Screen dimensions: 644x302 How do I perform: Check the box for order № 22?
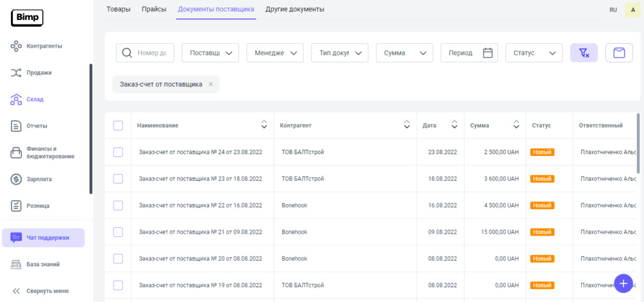[118, 205]
